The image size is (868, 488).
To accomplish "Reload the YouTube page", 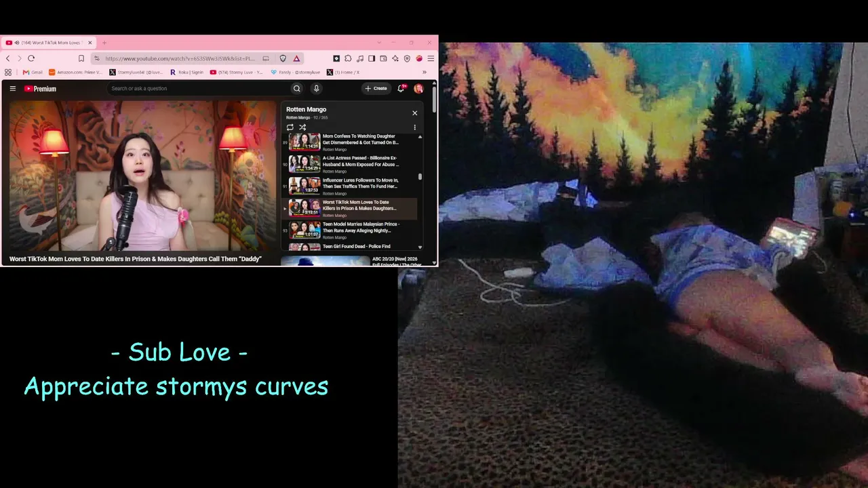I will coord(31,58).
